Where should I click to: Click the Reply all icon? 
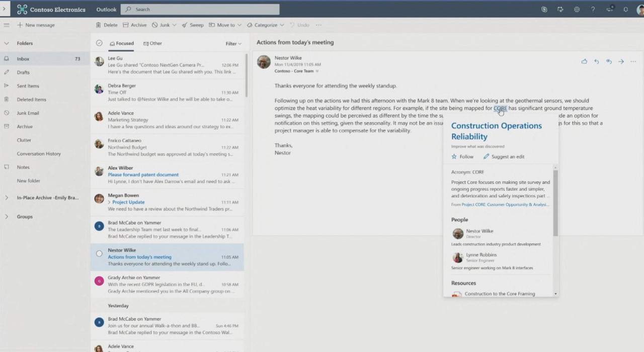tap(609, 61)
